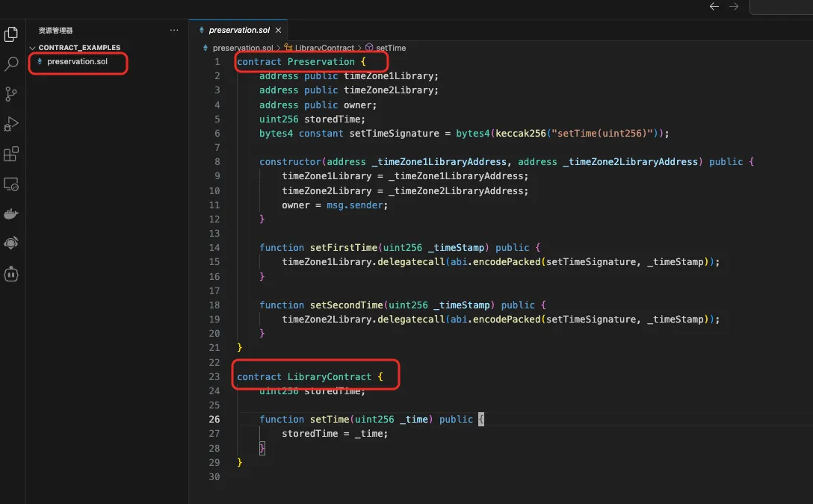Viewport: 813px width, 504px height.
Task: Click 'timeZone1Library;' declaration on line 2
Action: tap(391, 76)
